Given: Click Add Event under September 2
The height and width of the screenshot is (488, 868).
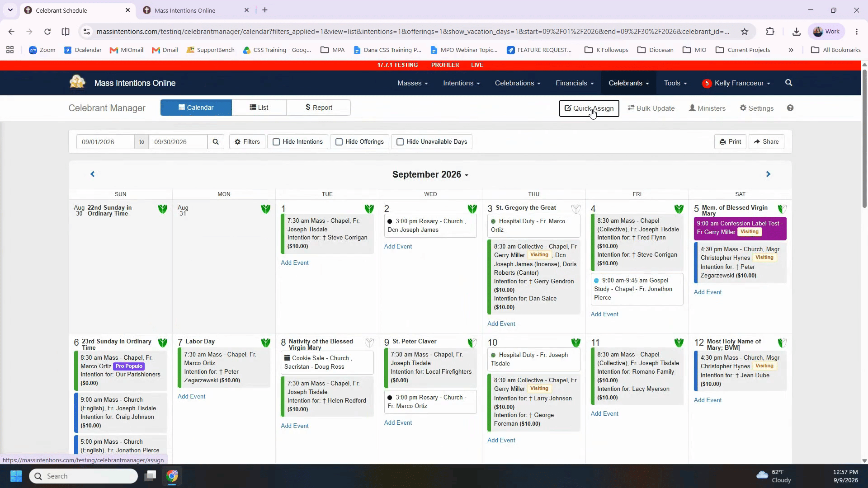Looking at the screenshot, I should tap(398, 247).
